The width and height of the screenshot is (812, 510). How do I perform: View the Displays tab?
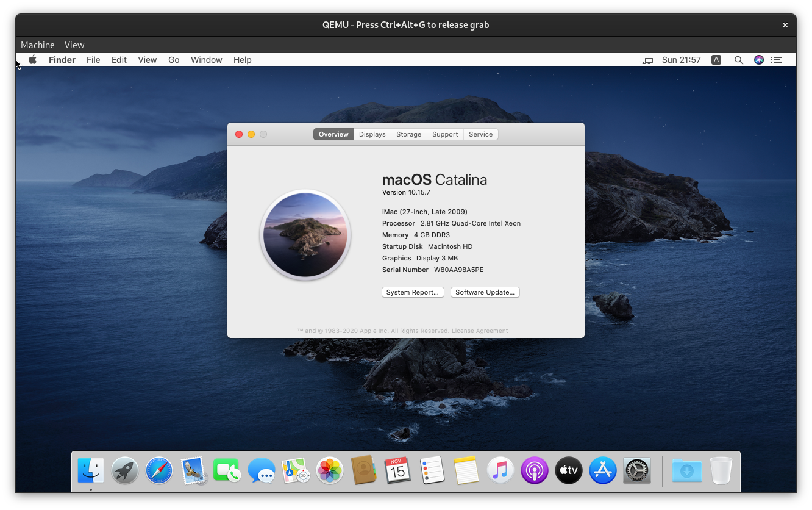point(372,134)
